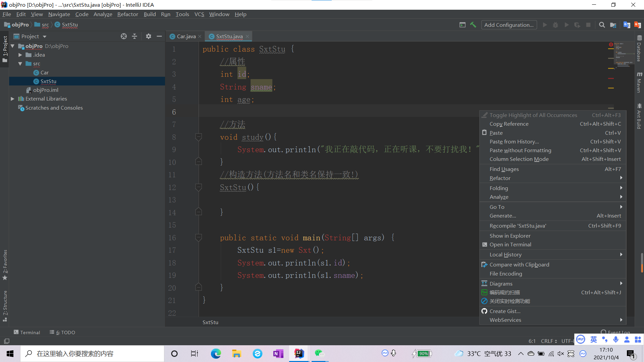Open the VCS menu

tap(199, 14)
